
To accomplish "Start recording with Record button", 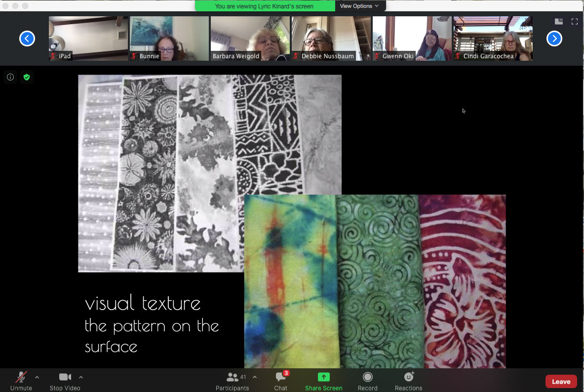I will 367,381.
